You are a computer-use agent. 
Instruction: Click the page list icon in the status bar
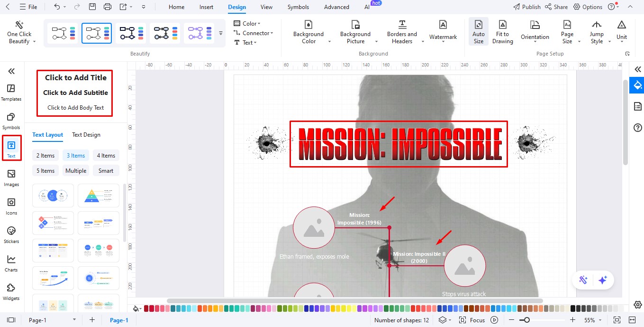[11, 320]
